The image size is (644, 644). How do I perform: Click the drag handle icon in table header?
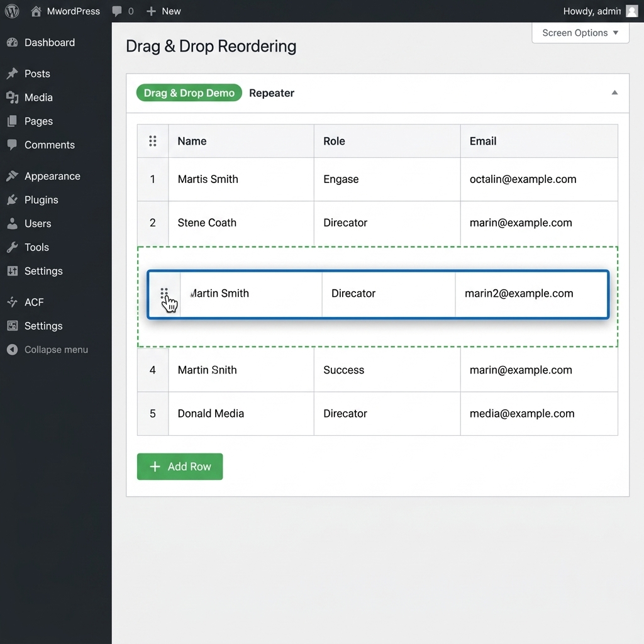153,141
